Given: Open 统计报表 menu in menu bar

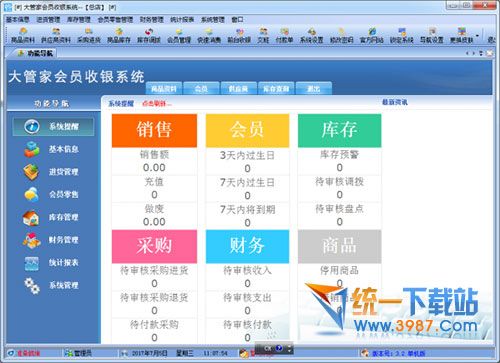Looking at the screenshot, I should (x=182, y=20).
